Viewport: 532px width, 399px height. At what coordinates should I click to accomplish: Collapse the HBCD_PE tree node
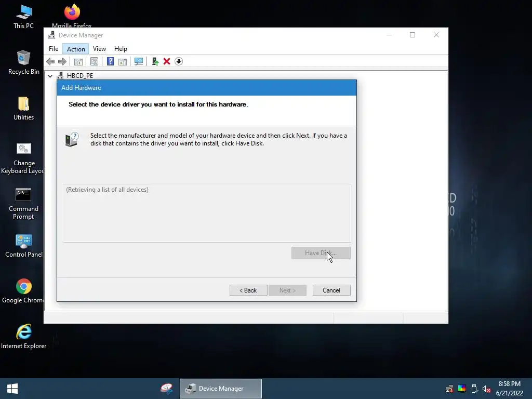[50, 76]
